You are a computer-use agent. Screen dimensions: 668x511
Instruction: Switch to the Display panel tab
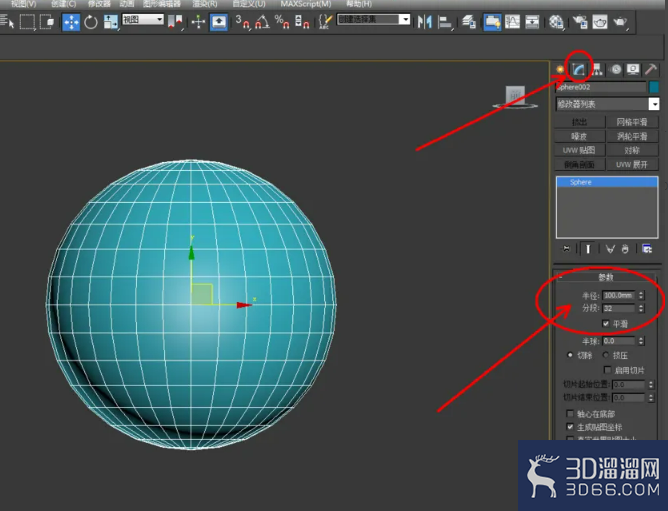(633, 69)
